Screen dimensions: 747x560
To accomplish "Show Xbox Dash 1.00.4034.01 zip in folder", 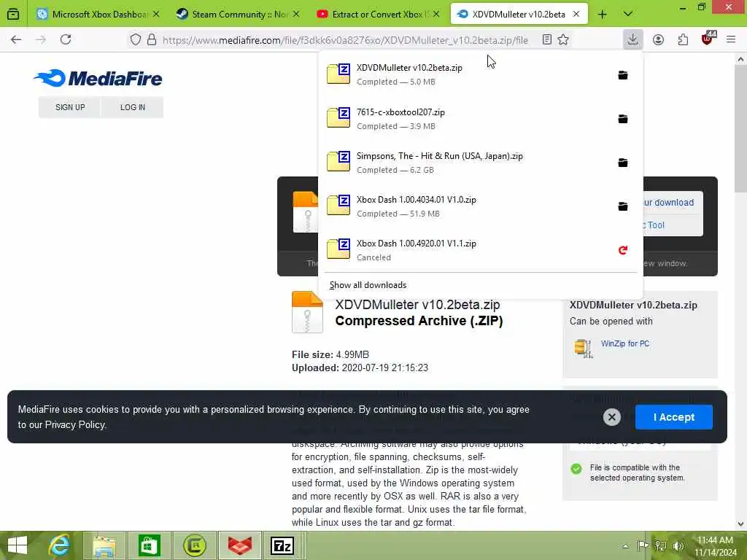I will [623, 206].
